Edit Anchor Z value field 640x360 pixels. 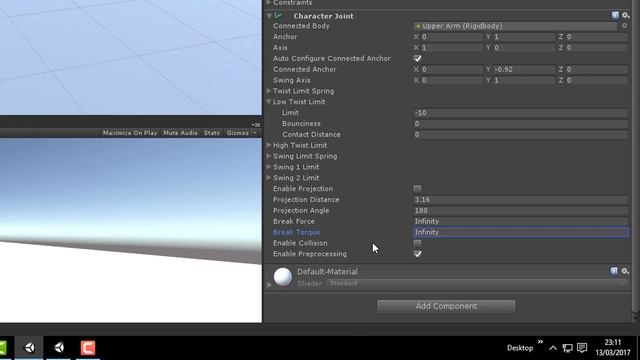[596, 37]
